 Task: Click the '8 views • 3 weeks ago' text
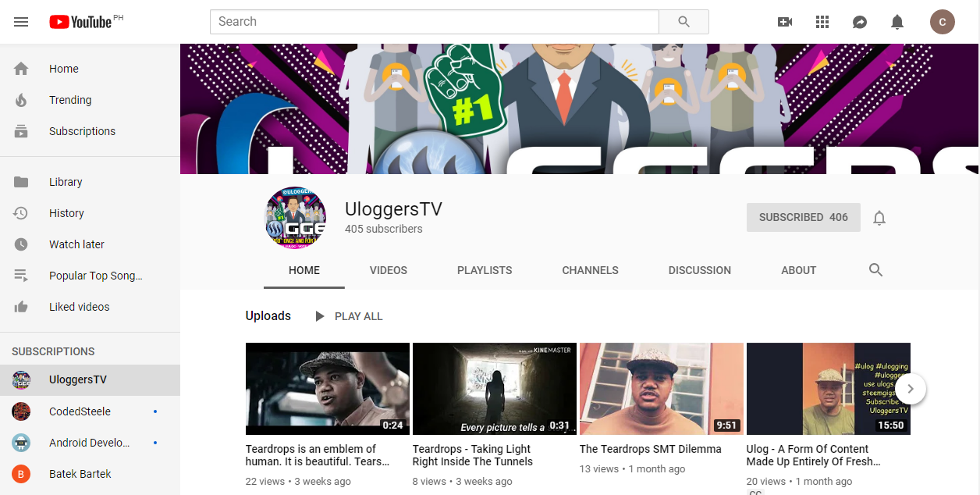[x=463, y=482]
